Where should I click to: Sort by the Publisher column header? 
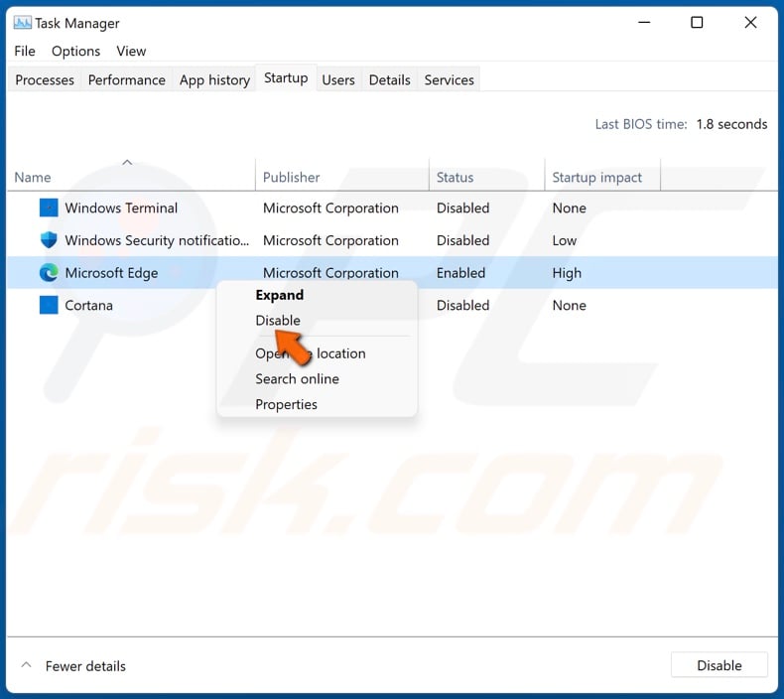[x=291, y=177]
